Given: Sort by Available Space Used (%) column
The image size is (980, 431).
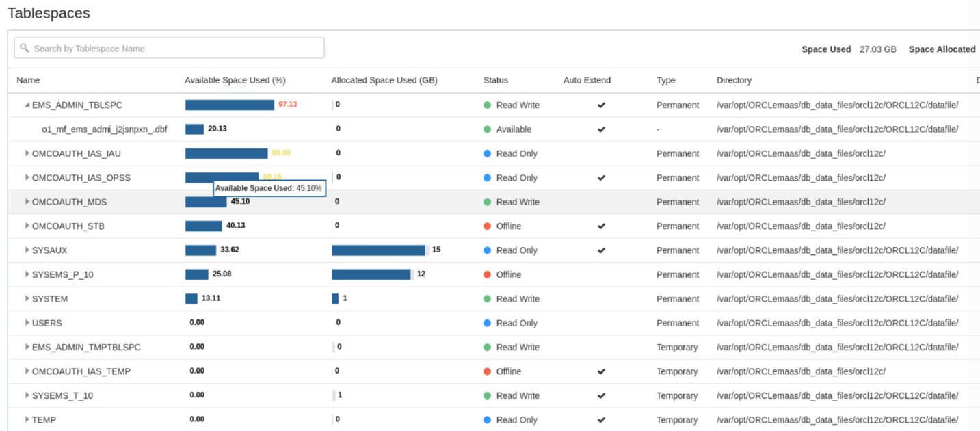Looking at the screenshot, I should click(x=235, y=81).
